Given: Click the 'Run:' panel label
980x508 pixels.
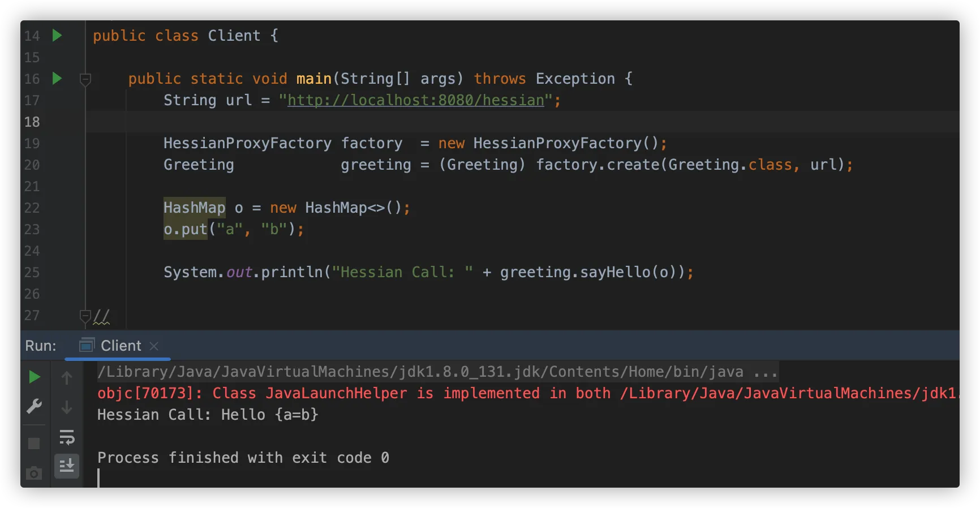Looking at the screenshot, I should 41,346.
